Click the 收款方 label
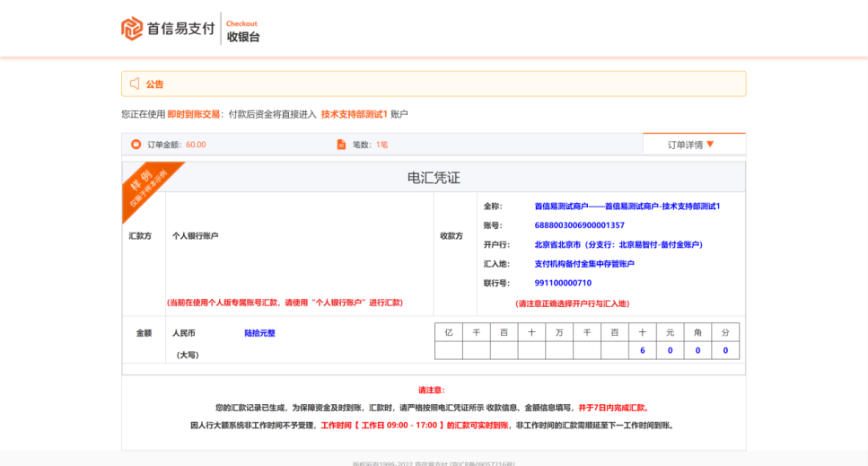 pyautogui.click(x=452, y=236)
